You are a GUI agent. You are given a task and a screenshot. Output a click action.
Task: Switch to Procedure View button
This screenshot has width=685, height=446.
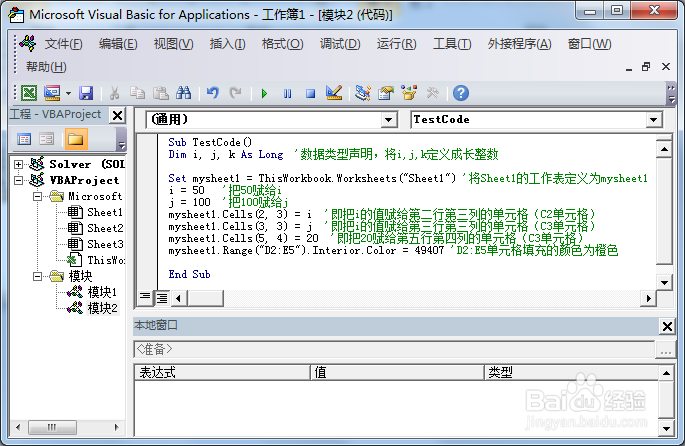145,298
